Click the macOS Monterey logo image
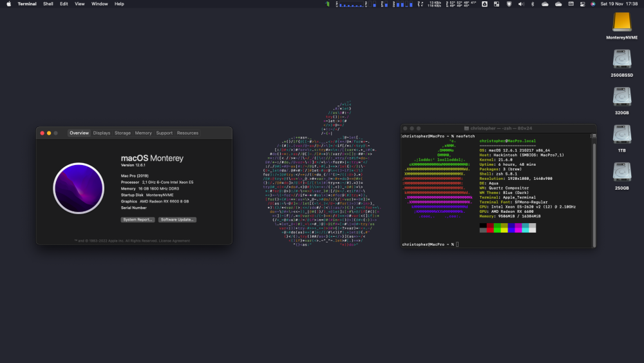Viewport: 644px width, 363px height. [x=79, y=188]
